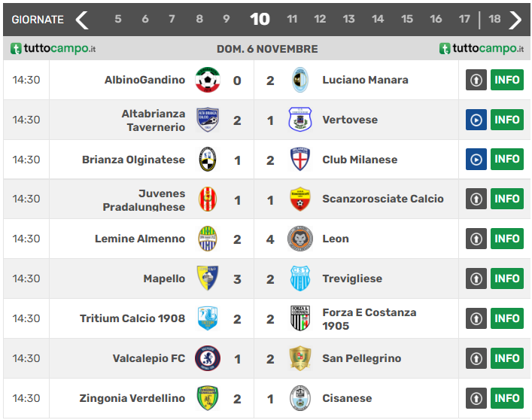Screen dimensions: 532x420
Task: Open INFO for Lemine Almenno vs Leon
Action: 507,239
